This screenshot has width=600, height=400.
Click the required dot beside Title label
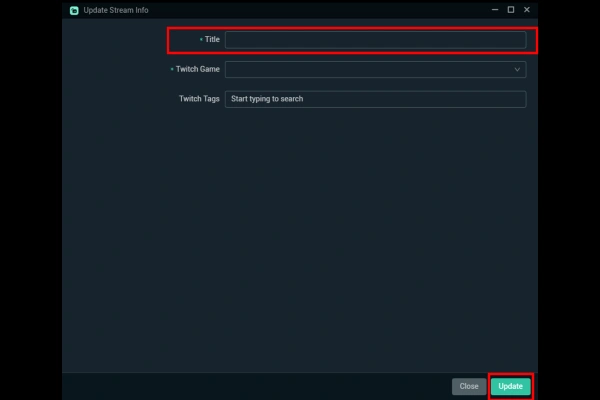pyautogui.click(x=202, y=40)
